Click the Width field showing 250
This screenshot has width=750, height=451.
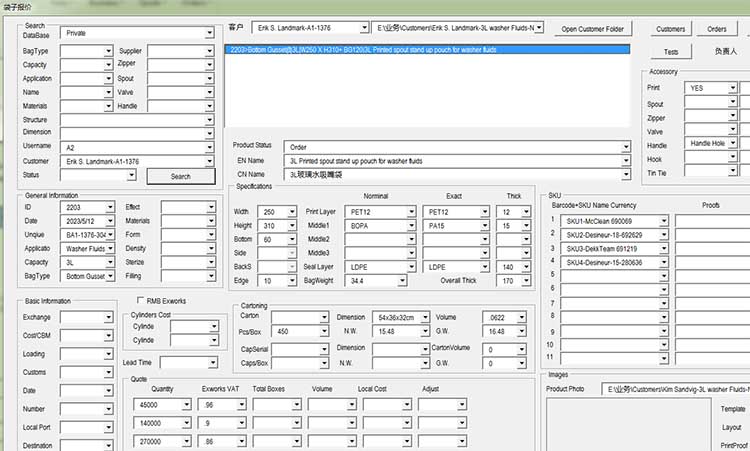277,211
